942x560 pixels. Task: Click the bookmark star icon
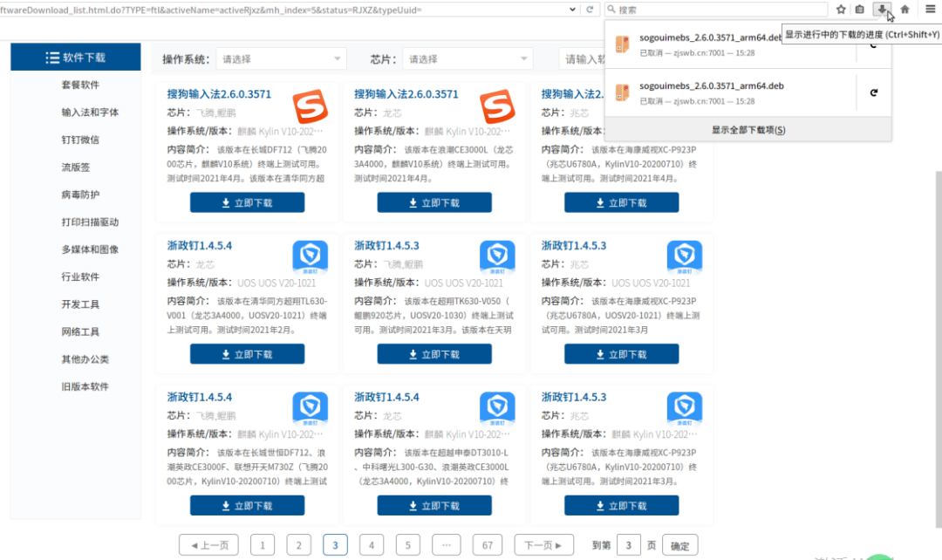point(841,9)
